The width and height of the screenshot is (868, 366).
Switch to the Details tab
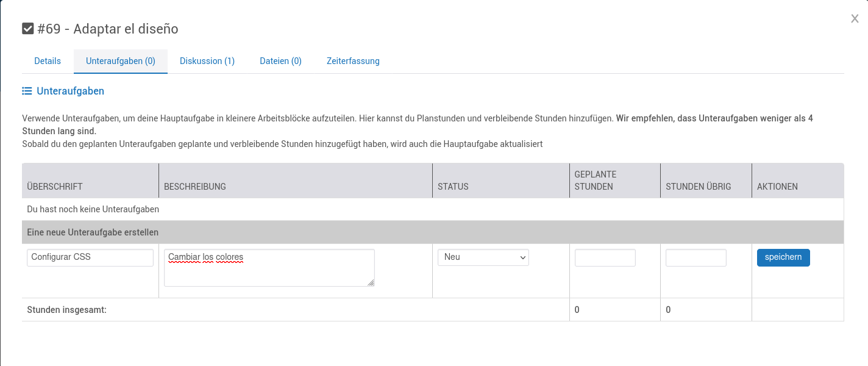pyautogui.click(x=48, y=61)
